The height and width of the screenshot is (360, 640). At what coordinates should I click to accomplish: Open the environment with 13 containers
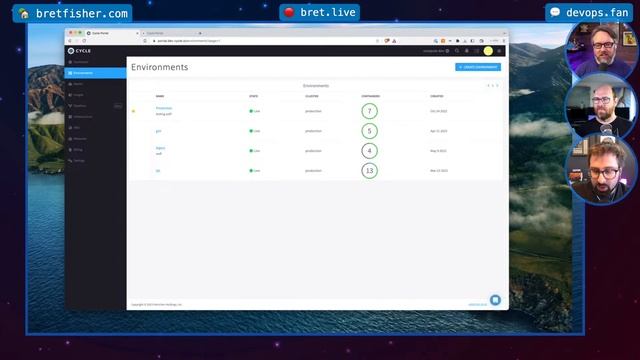click(158, 171)
